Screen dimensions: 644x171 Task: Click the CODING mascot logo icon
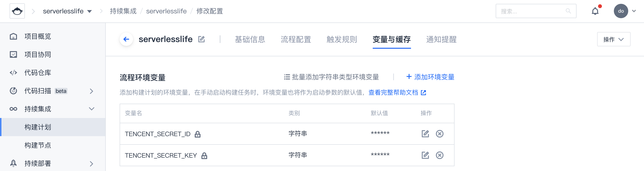pyautogui.click(x=17, y=11)
